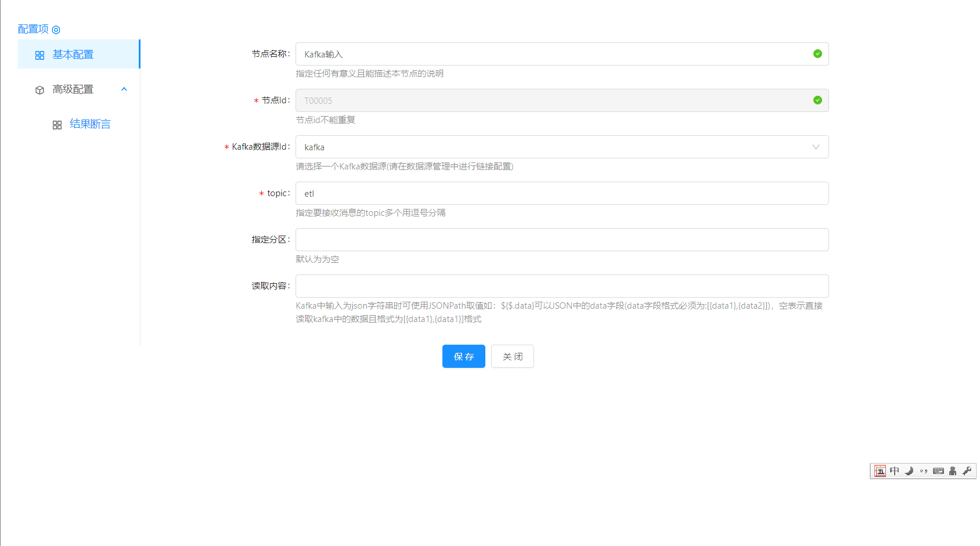Select the 基本配置 menu item
The width and height of the screenshot is (980, 546).
click(73, 55)
